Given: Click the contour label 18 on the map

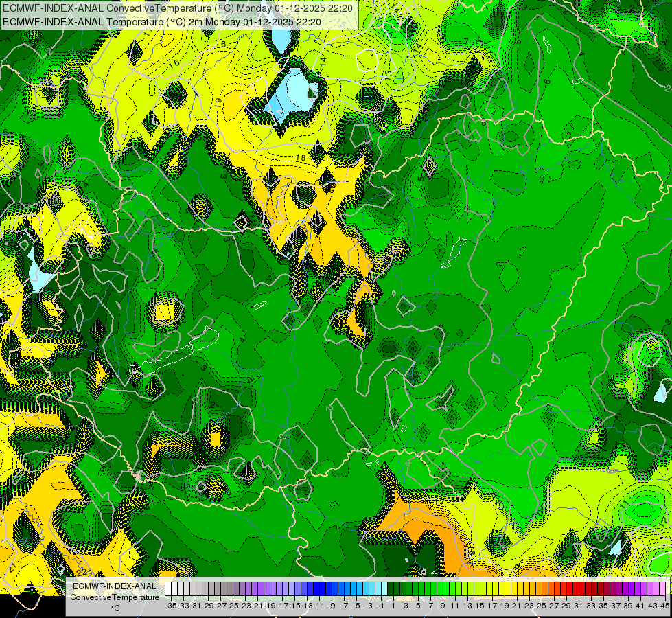Looking at the screenshot, I should click(x=301, y=158).
